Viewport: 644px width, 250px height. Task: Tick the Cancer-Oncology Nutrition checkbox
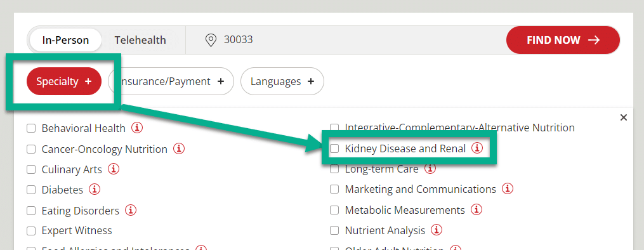pyautogui.click(x=31, y=149)
